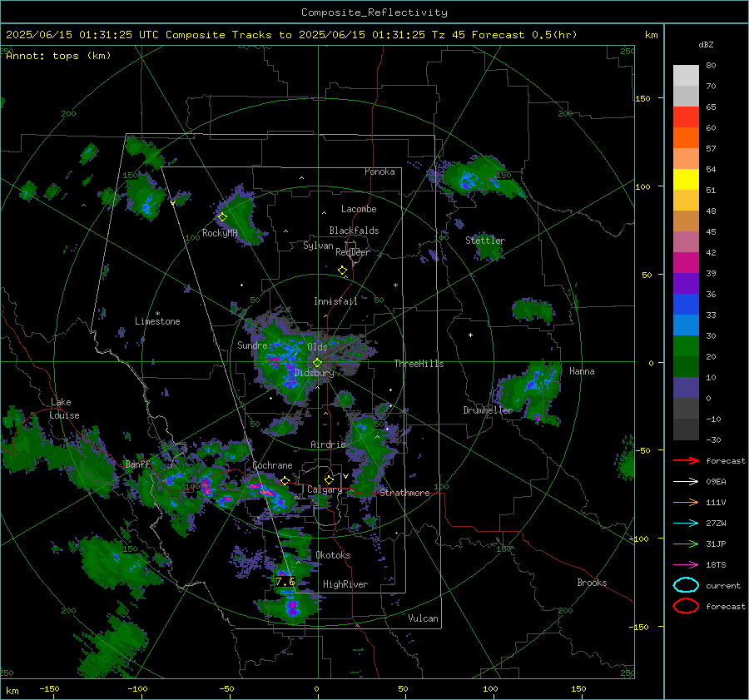Pick the red 60–65 dBZ color band
Screen dimensions: 749x700
point(686,117)
